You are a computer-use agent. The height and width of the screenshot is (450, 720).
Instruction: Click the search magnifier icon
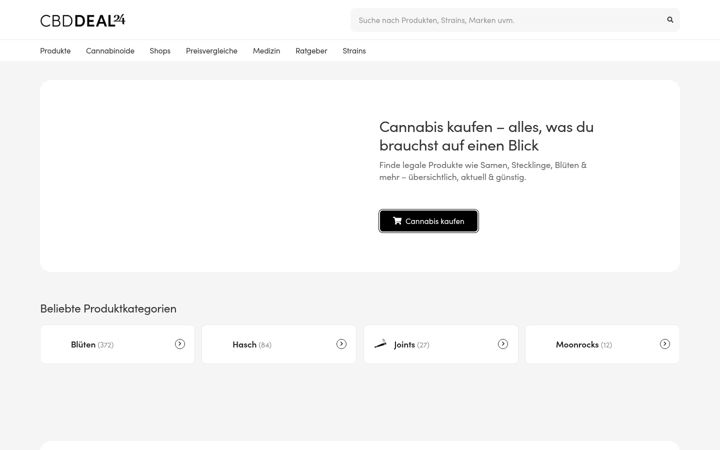[x=670, y=20]
